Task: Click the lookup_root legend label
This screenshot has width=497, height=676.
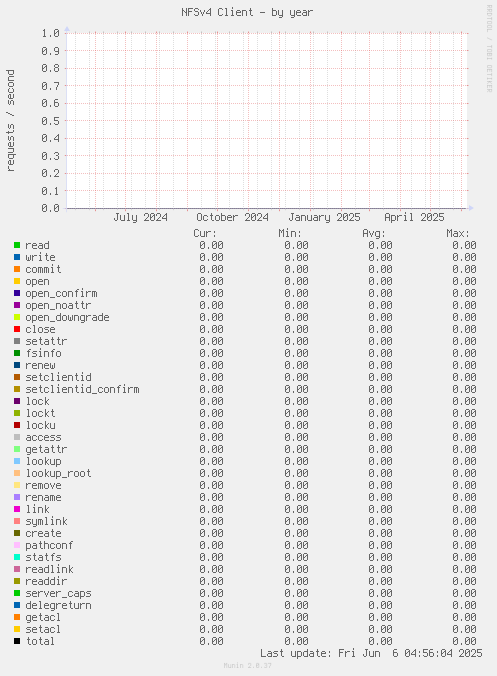Action: pyautogui.click(x=58, y=473)
